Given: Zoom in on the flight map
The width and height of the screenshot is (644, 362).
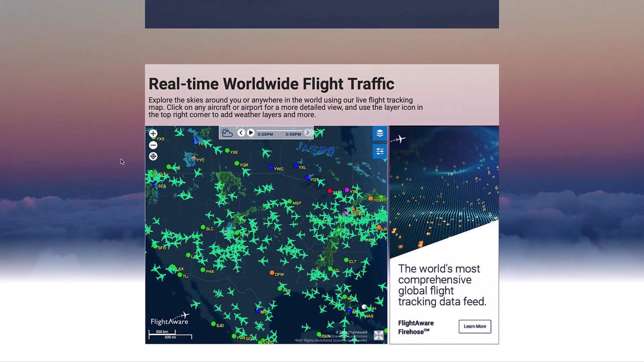Looking at the screenshot, I should pos(153,134).
